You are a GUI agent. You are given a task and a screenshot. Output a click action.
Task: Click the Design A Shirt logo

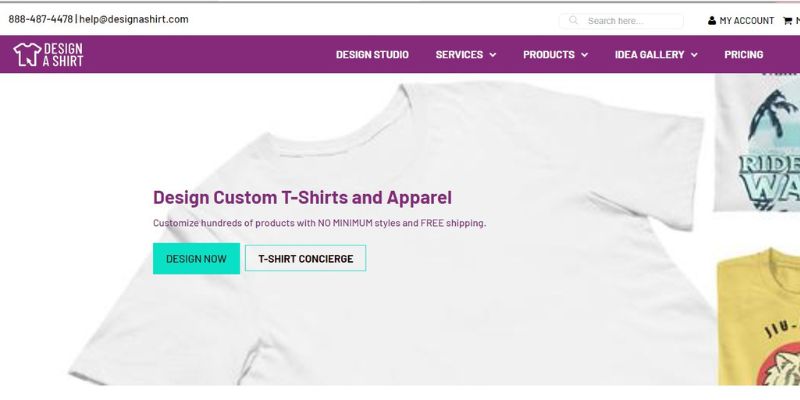48,55
